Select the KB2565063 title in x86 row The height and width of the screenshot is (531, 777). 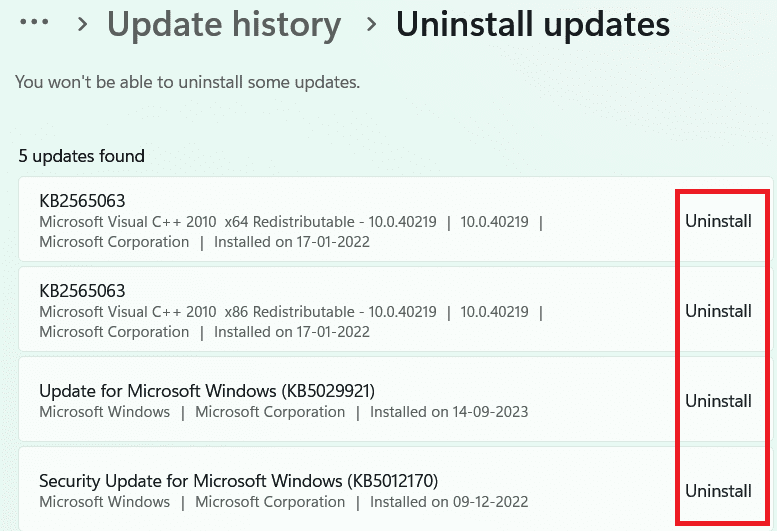point(82,291)
